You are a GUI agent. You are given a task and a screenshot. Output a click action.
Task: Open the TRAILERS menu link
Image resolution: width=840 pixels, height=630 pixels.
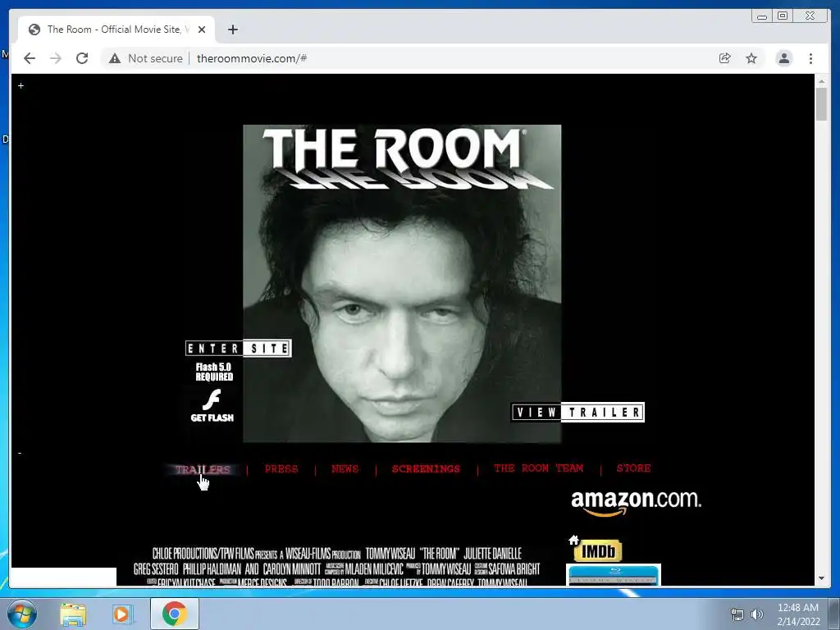[203, 469]
